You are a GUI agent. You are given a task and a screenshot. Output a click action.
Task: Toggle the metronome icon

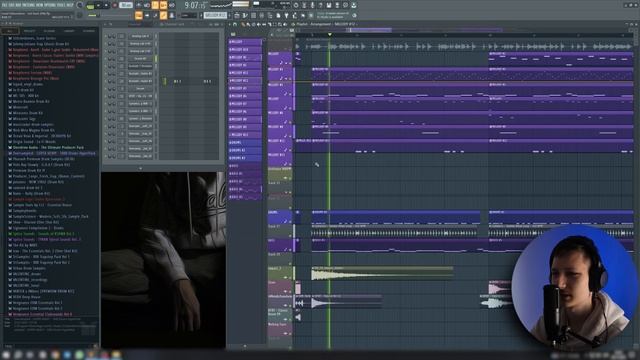(139, 5)
